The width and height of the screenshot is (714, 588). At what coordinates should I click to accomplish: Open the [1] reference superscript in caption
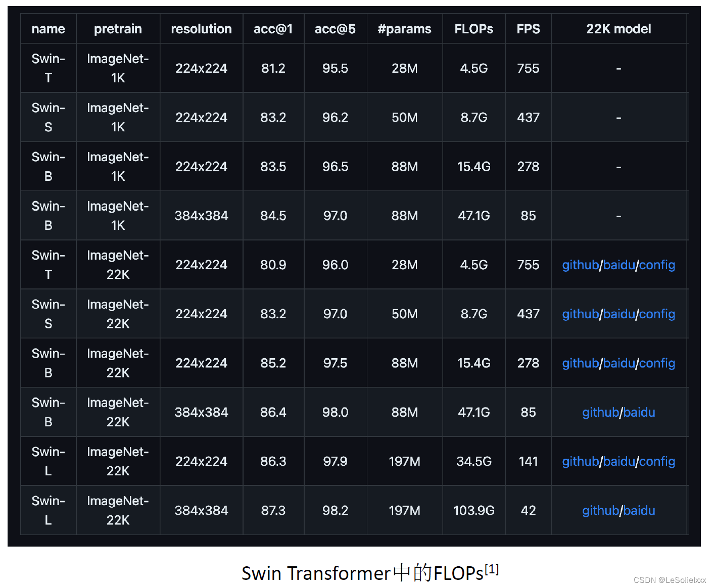(x=492, y=569)
